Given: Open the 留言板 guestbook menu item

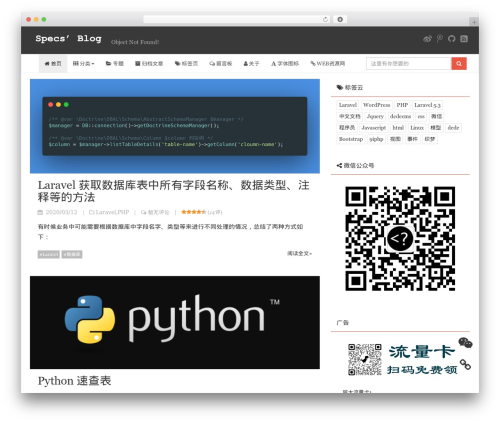Looking at the screenshot, I should (x=220, y=64).
